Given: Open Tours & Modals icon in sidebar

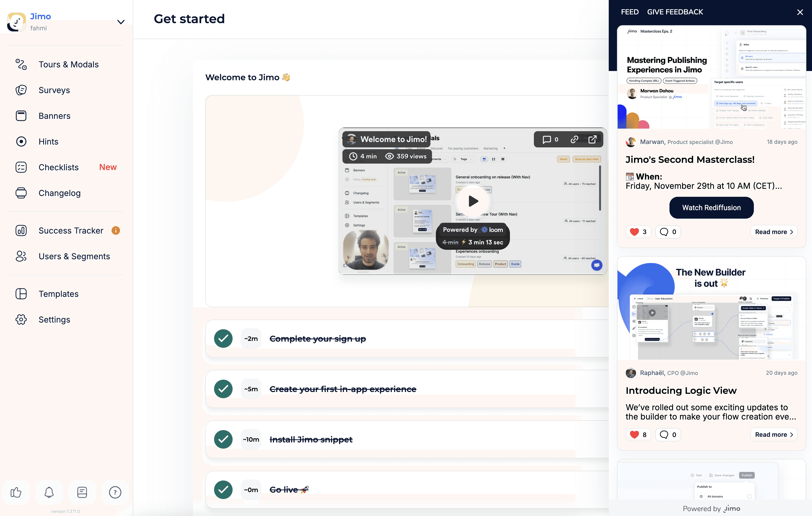Looking at the screenshot, I should tap(21, 64).
